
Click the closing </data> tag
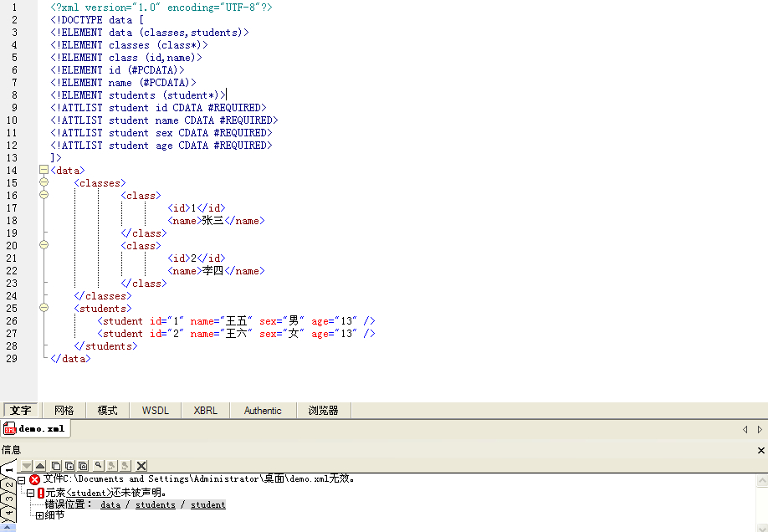pos(70,359)
